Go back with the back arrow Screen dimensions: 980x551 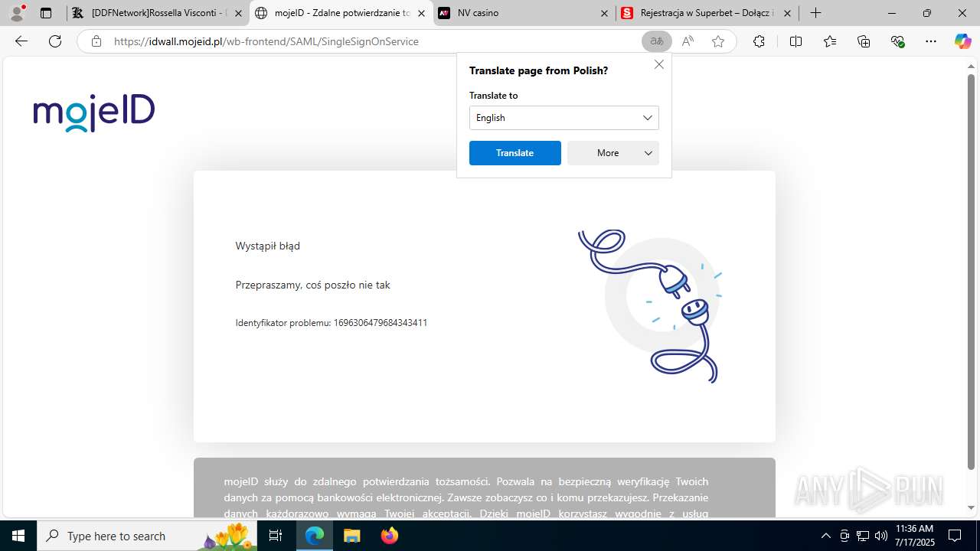click(x=21, y=41)
